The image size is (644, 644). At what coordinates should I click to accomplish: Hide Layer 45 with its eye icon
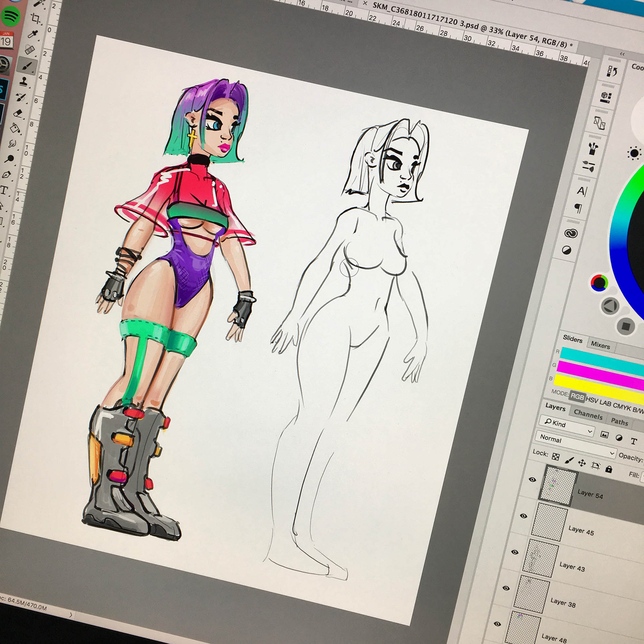524,516
